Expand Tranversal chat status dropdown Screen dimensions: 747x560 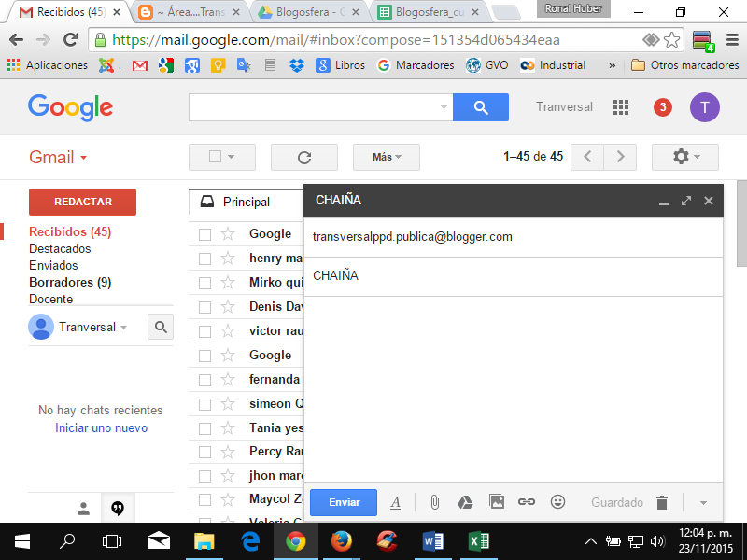pyautogui.click(x=124, y=328)
